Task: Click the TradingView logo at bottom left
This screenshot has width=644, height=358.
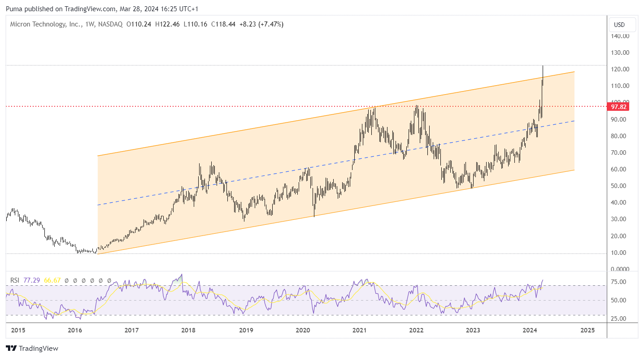Action: (32, 348)
